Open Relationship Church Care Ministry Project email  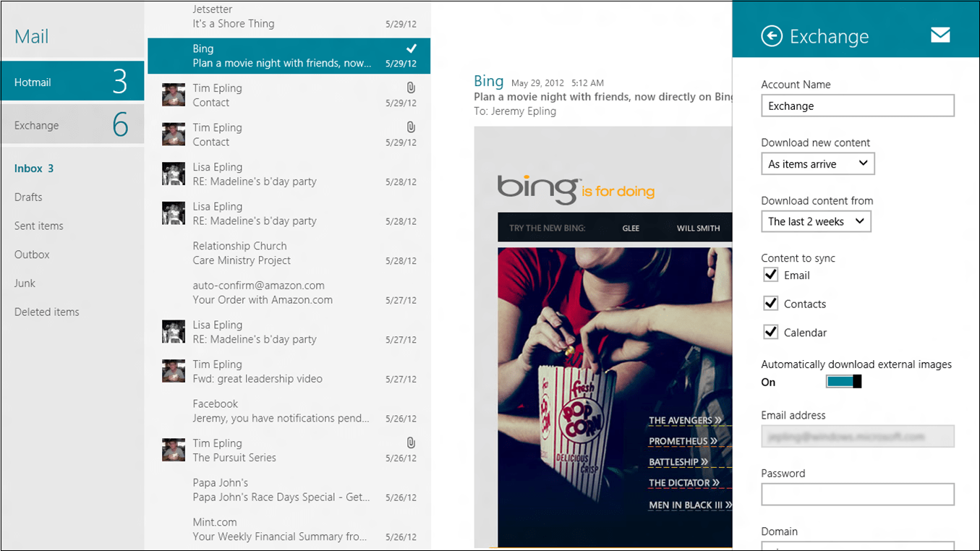pyautogui.click(x=289, y=253)
